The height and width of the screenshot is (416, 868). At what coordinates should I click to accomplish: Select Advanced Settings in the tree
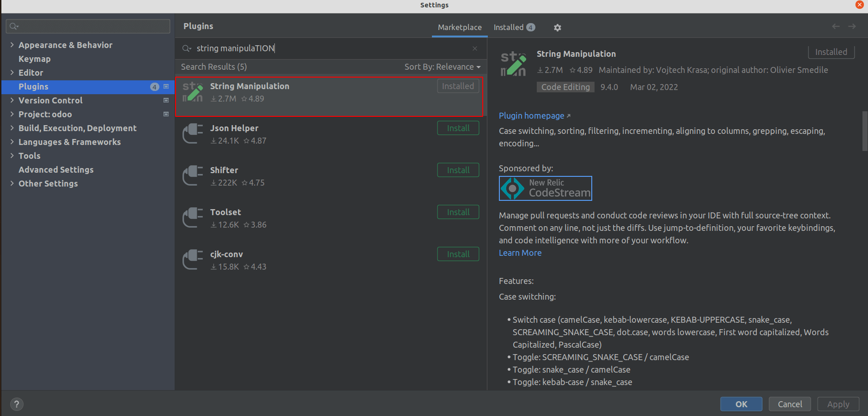click(x=56, y=169)
